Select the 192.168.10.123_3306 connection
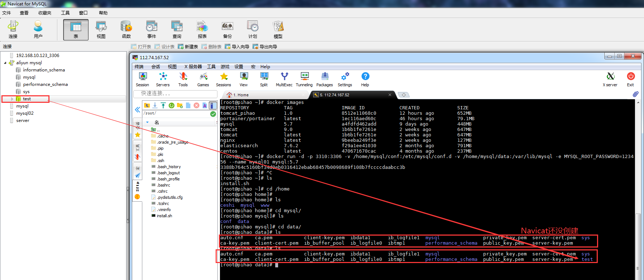644x280 pixels. pos(38,56)
